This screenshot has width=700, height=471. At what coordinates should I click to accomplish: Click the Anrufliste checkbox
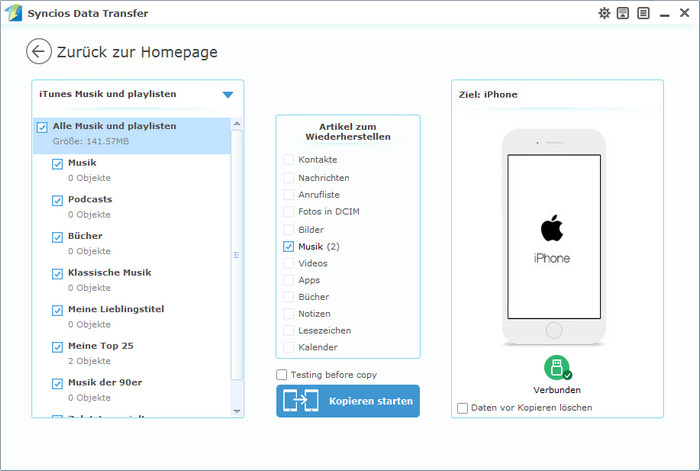[288, 195]
